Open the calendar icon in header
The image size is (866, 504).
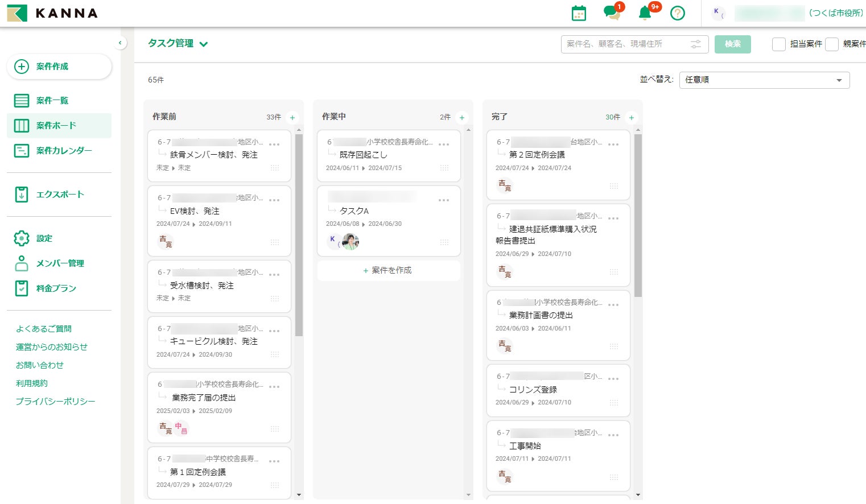(x=579, y=13)
